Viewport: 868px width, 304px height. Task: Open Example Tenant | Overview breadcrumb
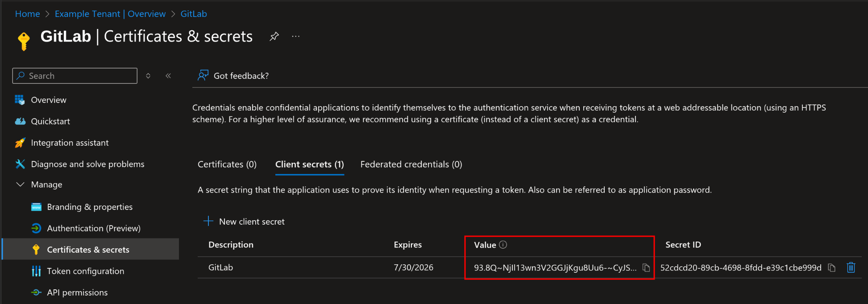[x=110, y=14]
